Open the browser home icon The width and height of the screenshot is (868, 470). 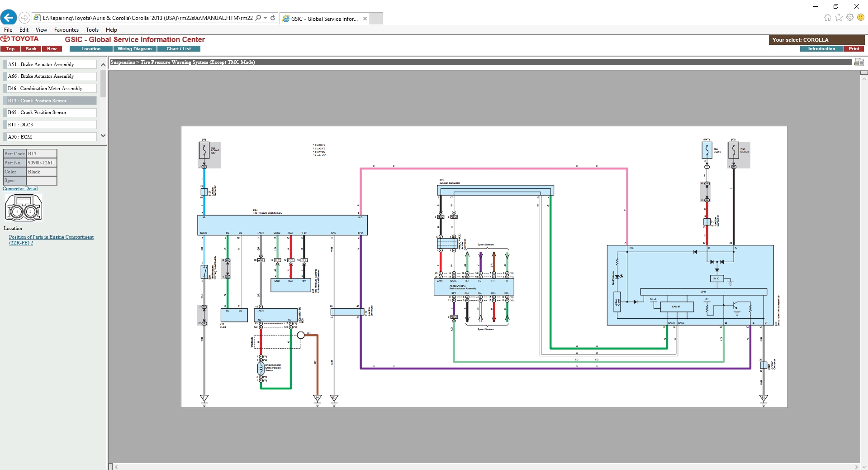[x=827, y=18]
